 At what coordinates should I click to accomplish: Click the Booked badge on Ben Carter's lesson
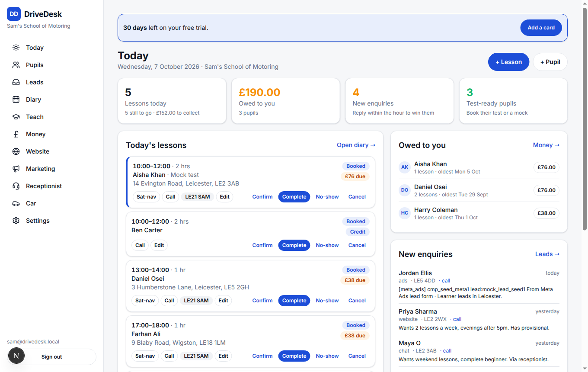(x=356, y=221)
